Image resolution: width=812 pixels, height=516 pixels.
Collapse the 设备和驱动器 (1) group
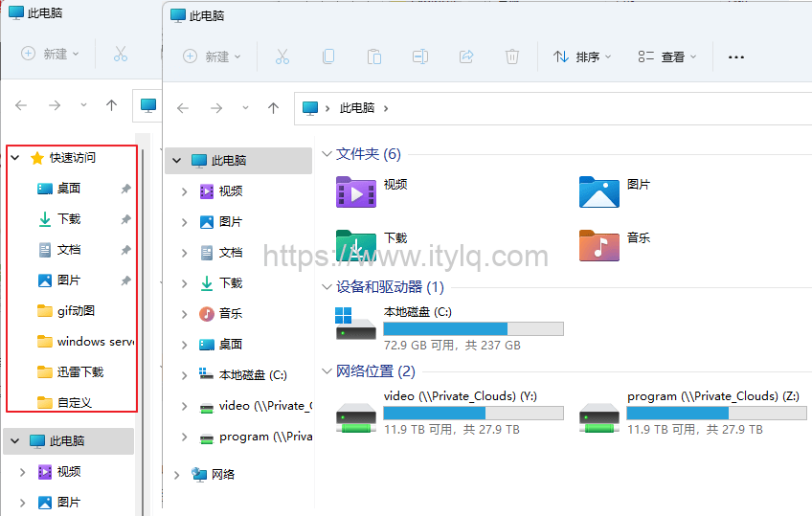pyautogui.click(x=327, y=287)
